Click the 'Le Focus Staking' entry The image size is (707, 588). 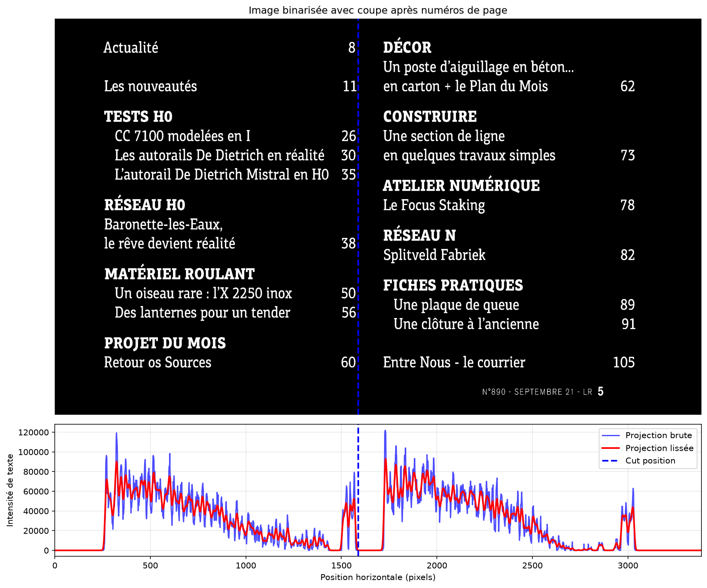tap(434, 205)
